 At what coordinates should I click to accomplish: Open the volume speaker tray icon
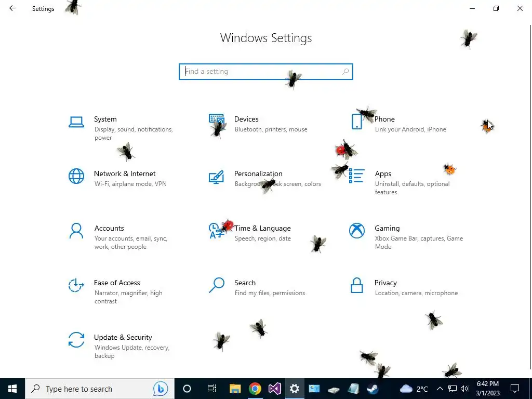pyautogui.click(x=464, y=389)
